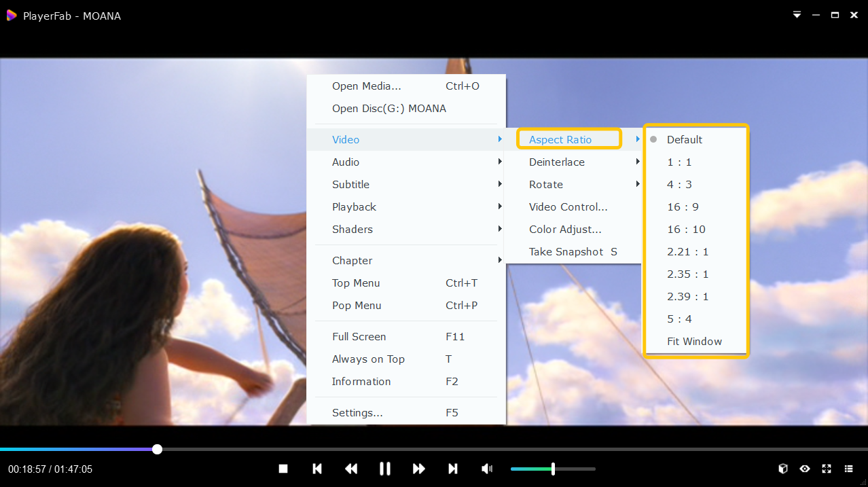
Task: Stop playback with the stop button
Action: (283, 469)
